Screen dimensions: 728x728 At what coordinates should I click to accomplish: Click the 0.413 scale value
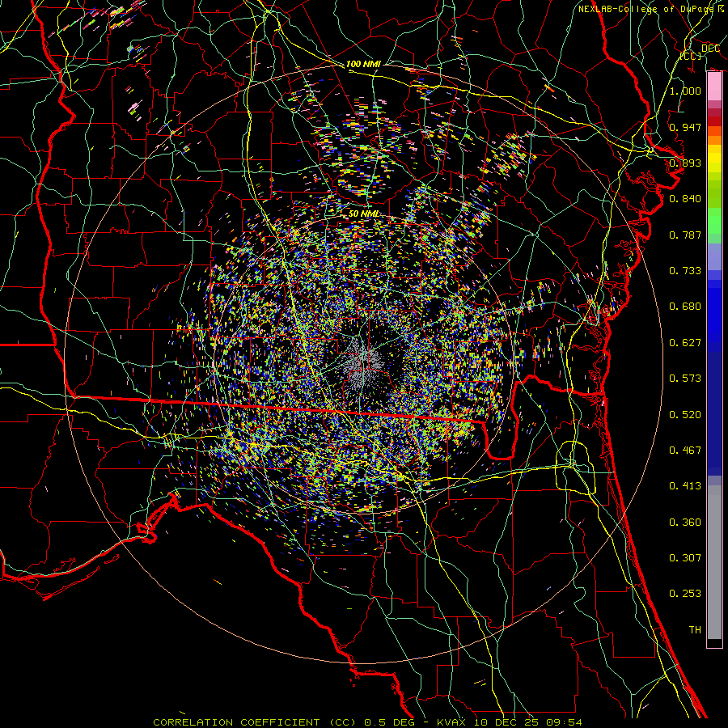pos(685,486)
